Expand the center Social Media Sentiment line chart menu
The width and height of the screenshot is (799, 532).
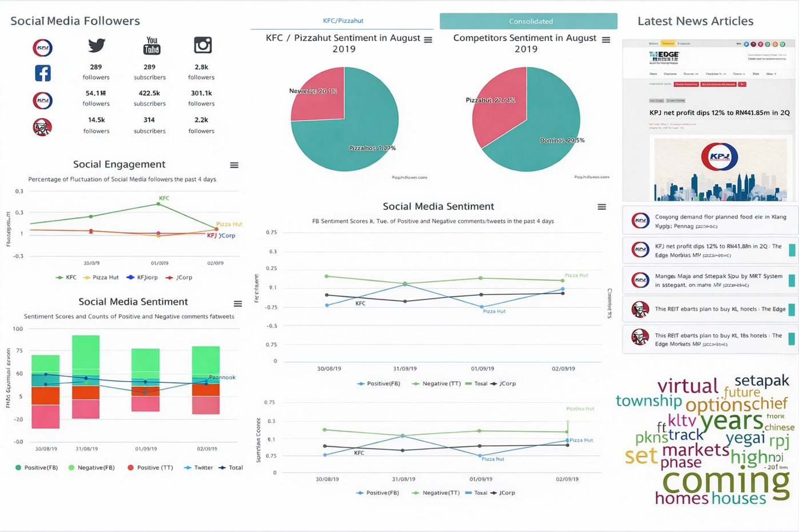click(602, 207)
